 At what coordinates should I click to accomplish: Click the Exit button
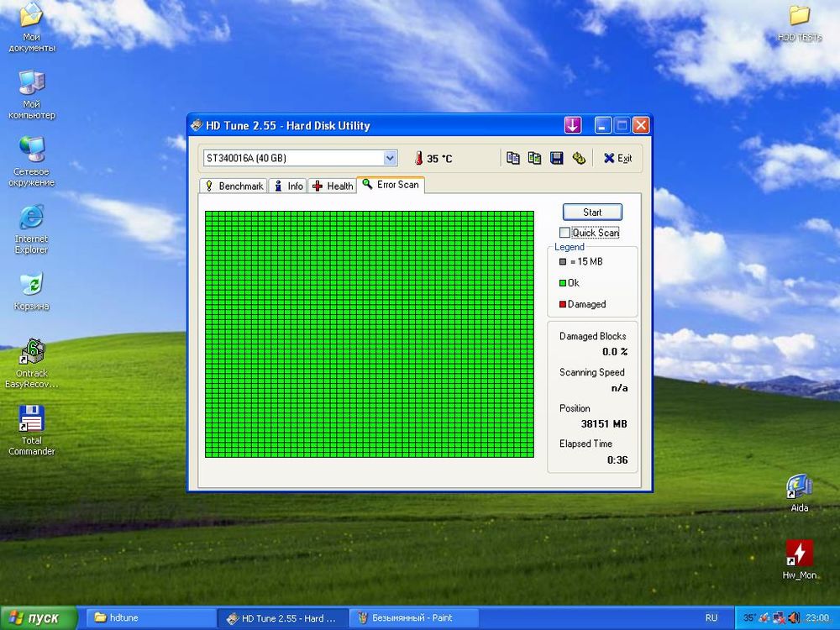(x=617, y=158)
